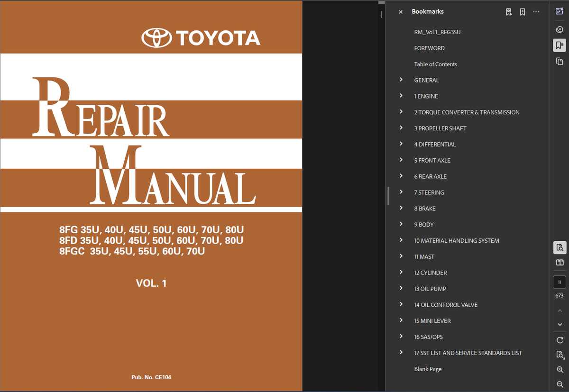Click the current page number box 'ii'
The image size is (569, 392).
pyautogui.click(x=560, y=282)
